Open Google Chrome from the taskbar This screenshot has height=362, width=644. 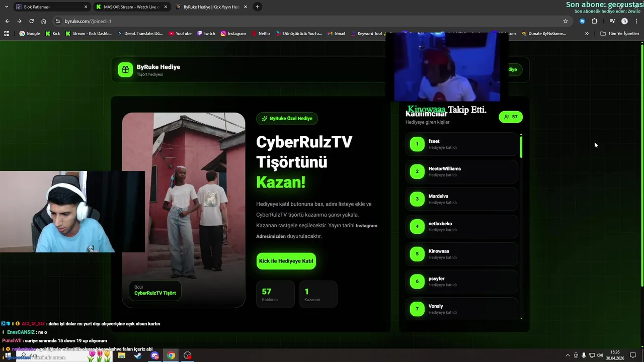click(x=171, y=355)
